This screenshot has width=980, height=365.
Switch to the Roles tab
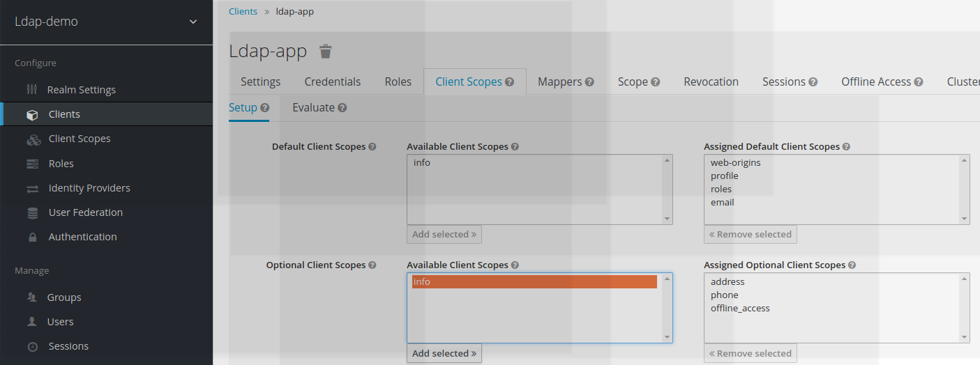point(398,81)
